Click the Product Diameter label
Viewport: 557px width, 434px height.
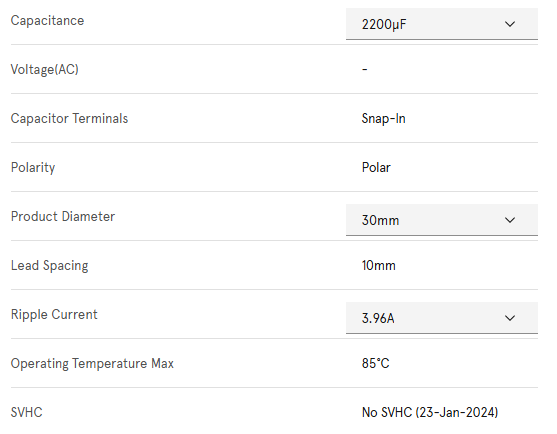tap(63, 216)
